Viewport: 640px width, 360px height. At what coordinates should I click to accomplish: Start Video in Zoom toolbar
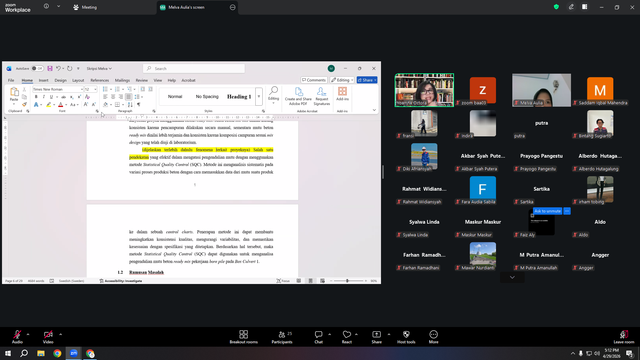(x=48, y=337)
